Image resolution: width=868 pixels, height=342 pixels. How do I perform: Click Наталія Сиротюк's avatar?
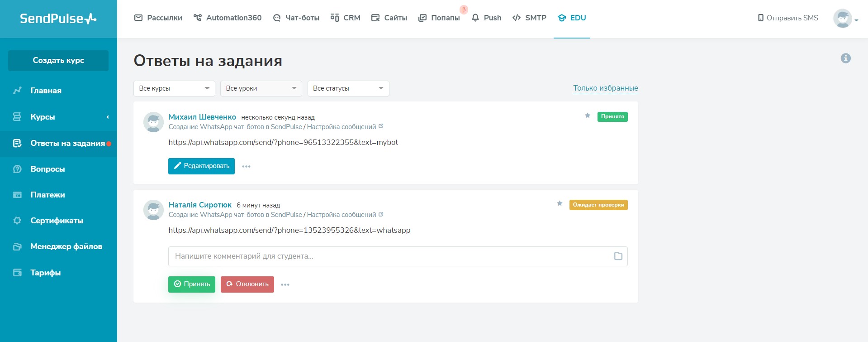[153, 210]
